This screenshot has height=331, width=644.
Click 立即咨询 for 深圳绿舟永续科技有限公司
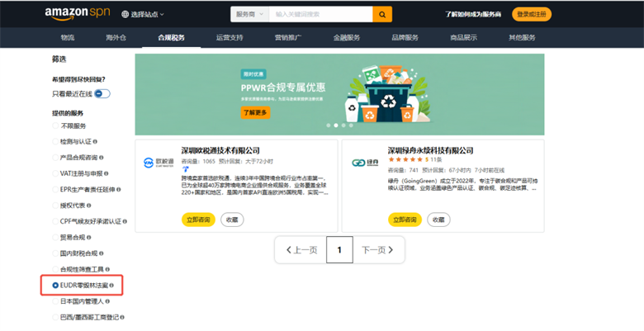(405, 220)
